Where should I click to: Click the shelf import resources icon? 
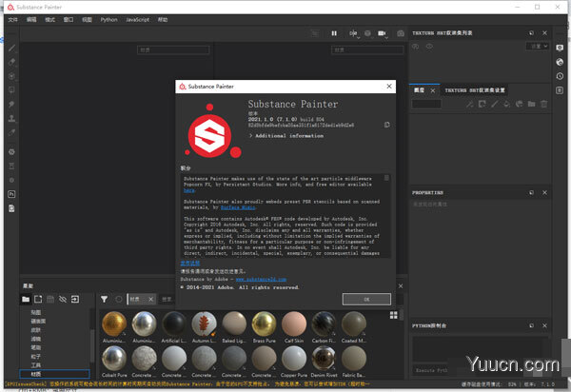[75, 299]
